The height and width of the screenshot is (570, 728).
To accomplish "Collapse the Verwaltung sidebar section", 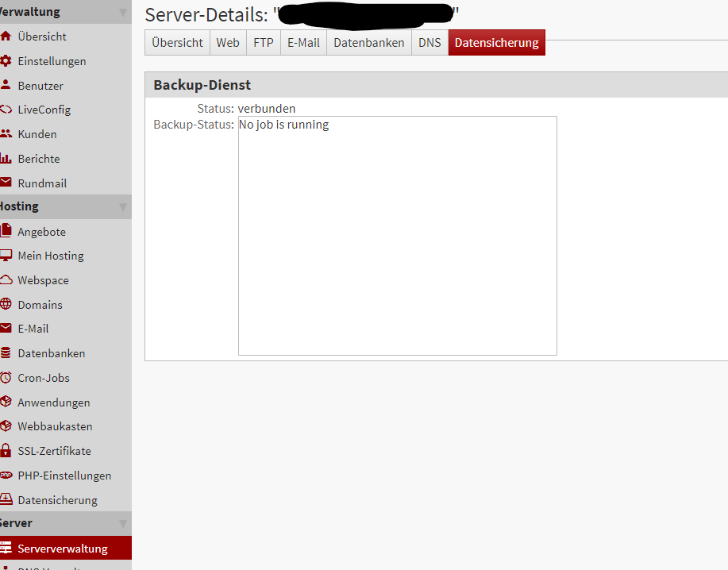I will 122,12.
